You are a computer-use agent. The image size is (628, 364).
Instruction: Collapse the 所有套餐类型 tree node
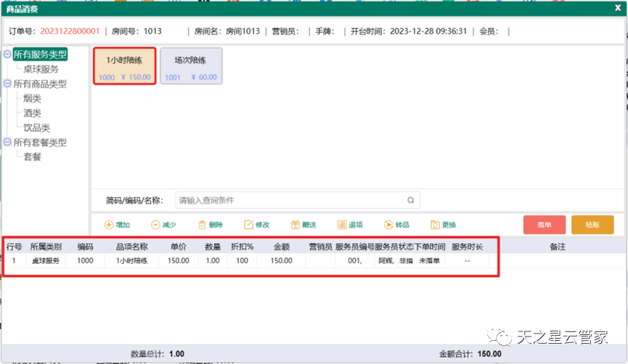[7, 142]
